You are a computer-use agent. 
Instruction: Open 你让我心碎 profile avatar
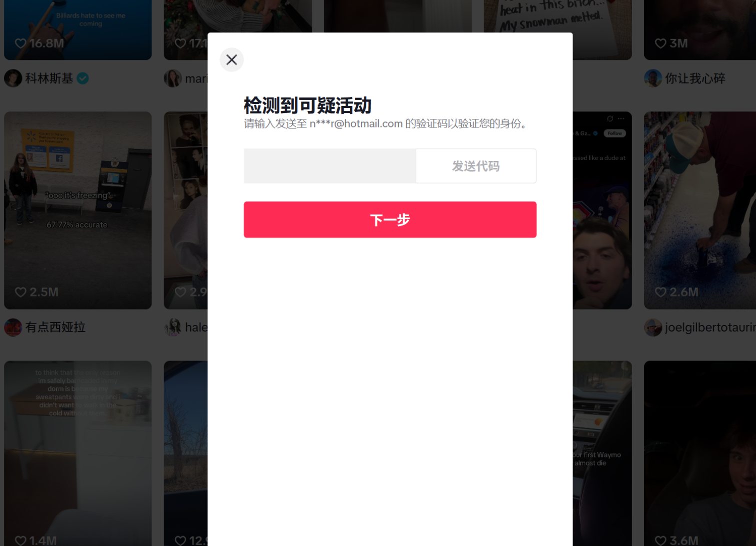653,78
